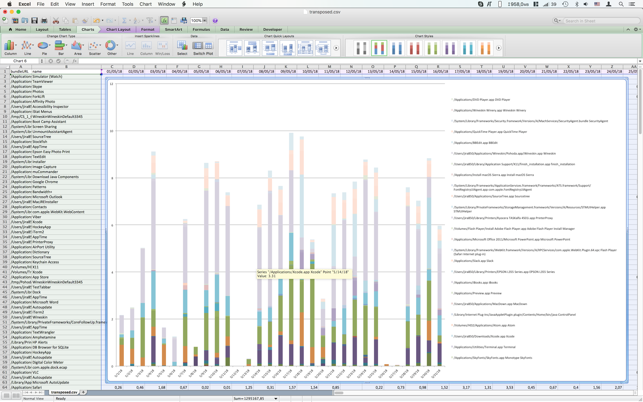The image size is (643, 402).
Task: Switch to the Tables ribbon tab
Action: click(x=65, y=30)
